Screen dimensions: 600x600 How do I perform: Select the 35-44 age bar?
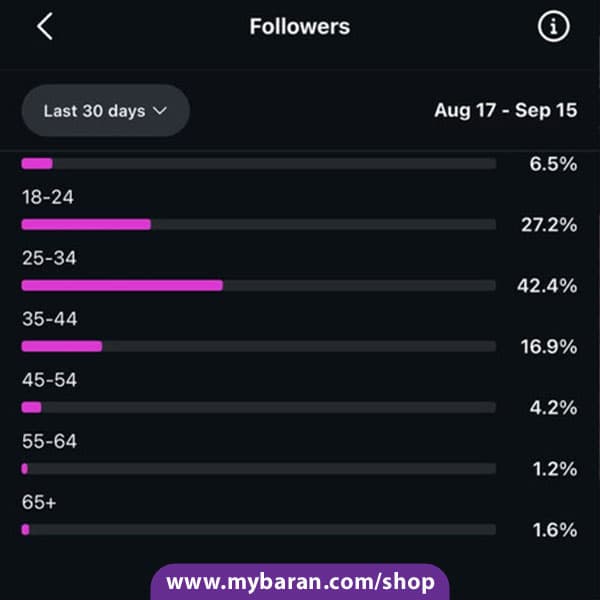click(x=259, y=346)
